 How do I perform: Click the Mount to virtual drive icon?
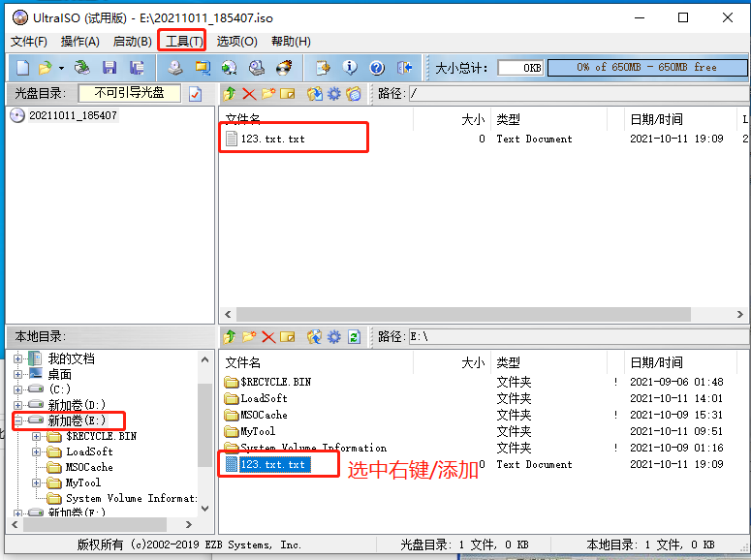[x=257, y=68]
